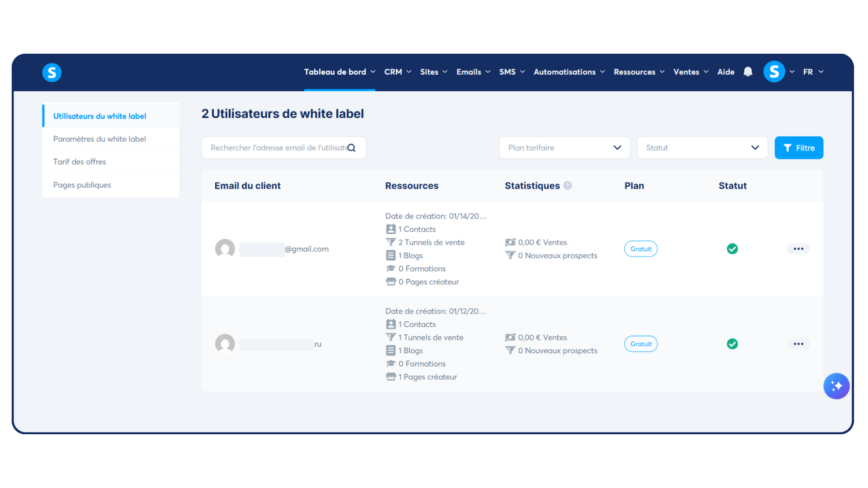Click the money icon in .ru user stats

[510, 338]
